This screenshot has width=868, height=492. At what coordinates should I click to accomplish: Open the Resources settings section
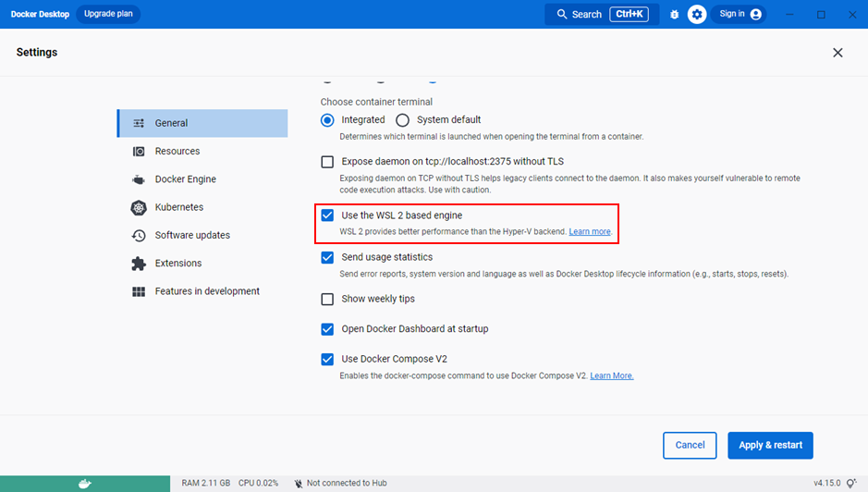click(202, 152)
